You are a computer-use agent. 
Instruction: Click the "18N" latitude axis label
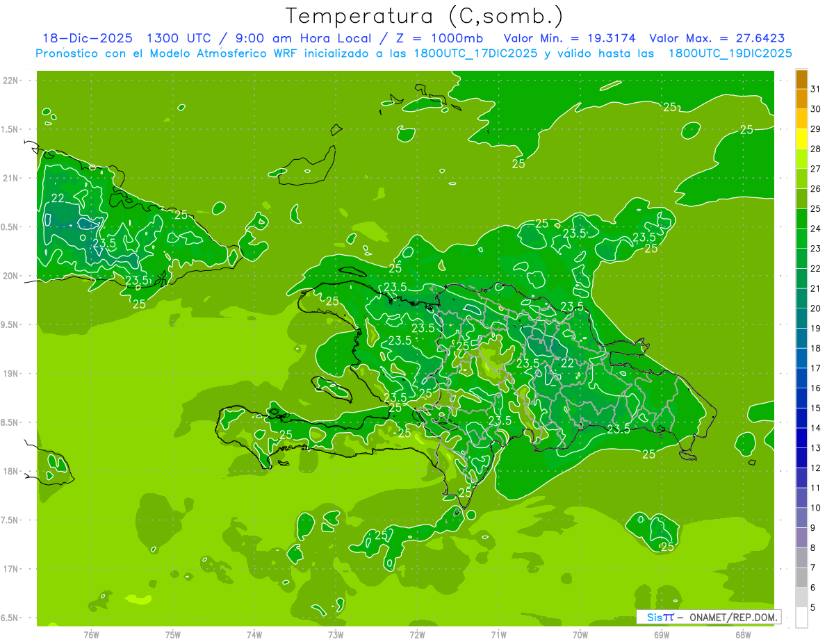click(x=12, y=471)
